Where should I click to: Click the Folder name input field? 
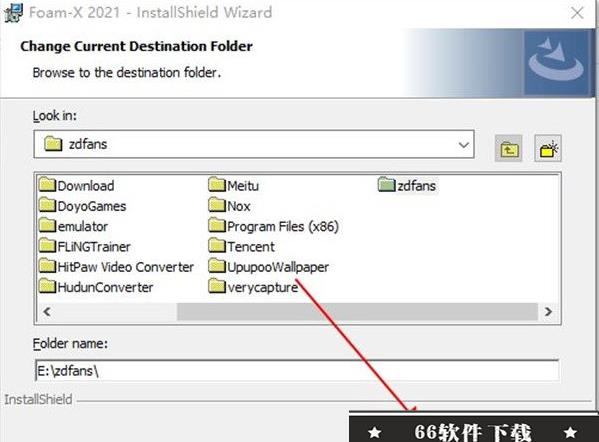click(x=297, y=371)
